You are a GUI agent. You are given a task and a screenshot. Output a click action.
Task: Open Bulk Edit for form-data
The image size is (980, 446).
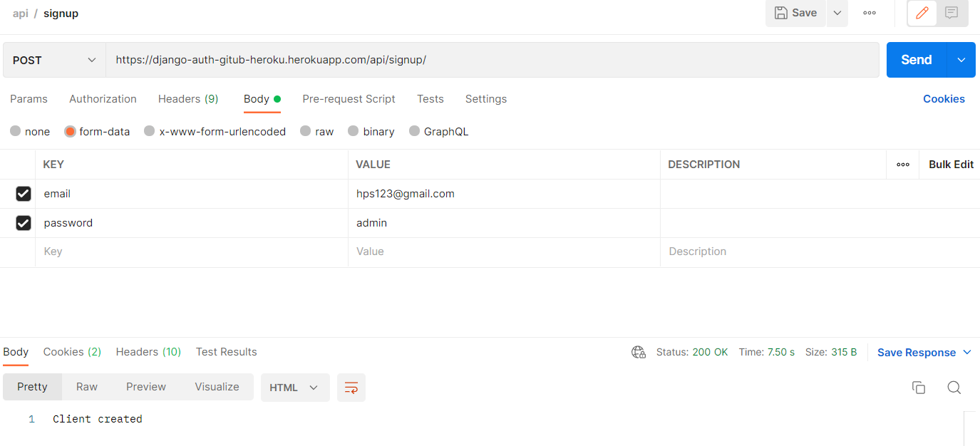[x=951, y=164]
